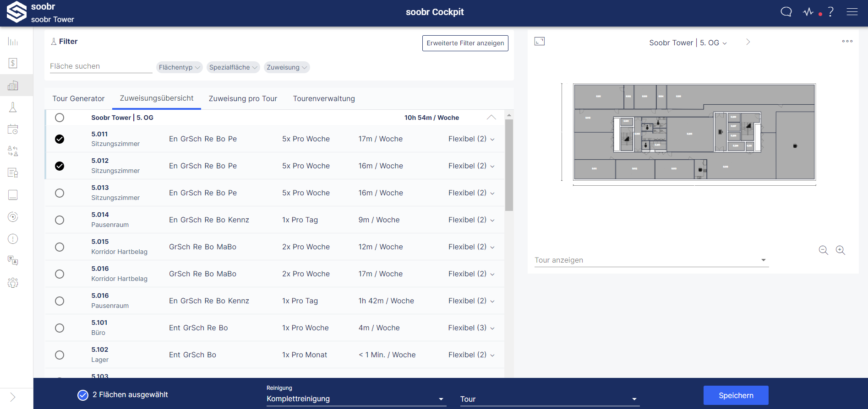This screenshot has width=868, height=409.
Task: Select area 5.013 Sitzungszimmer
Action: pyautogui.click(x=60, y=193)
